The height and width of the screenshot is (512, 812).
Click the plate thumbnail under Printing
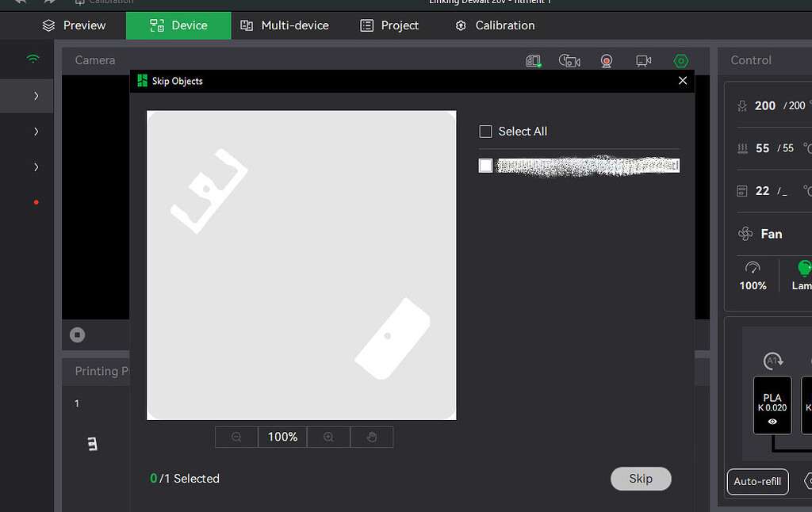[x=92, y=444]
